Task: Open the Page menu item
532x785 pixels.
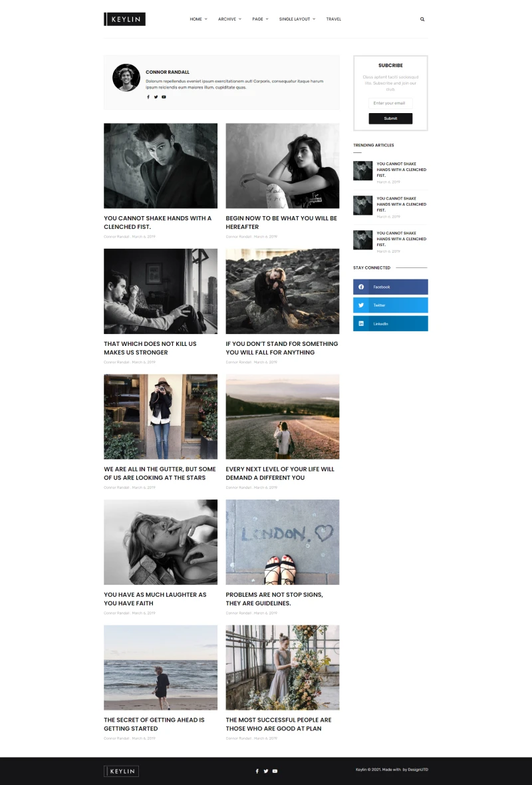Action: click(x=260, y=19)
